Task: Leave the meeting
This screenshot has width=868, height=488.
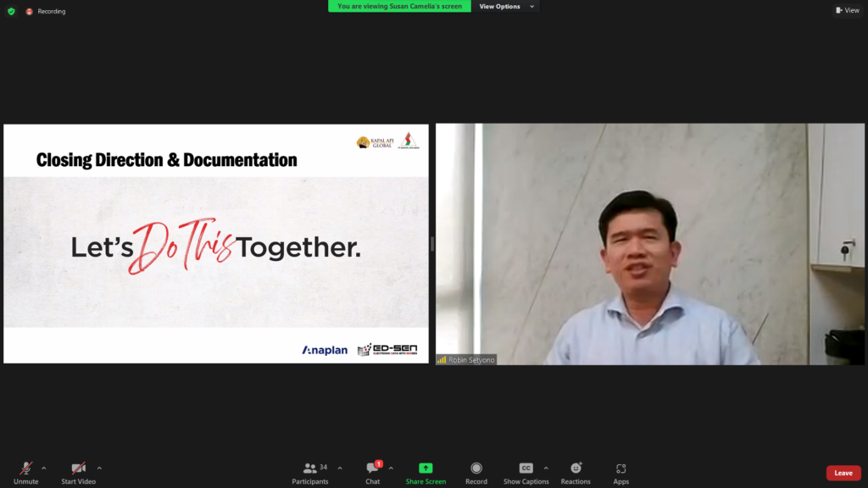Action: click(x=843, y=473)
